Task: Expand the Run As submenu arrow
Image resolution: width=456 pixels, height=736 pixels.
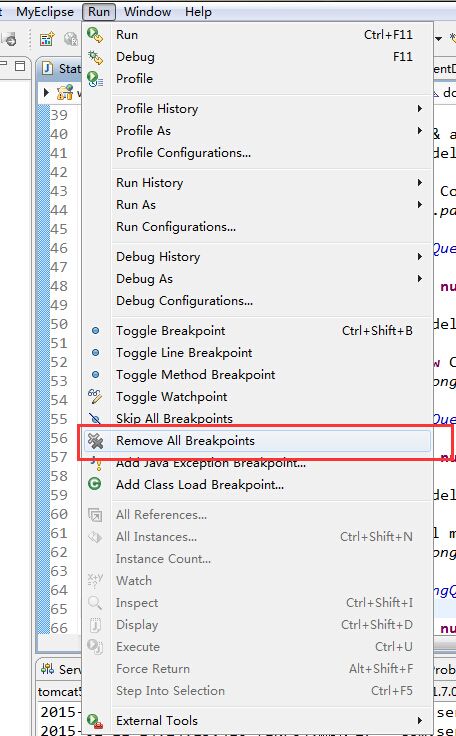Action: pos(419,205)
